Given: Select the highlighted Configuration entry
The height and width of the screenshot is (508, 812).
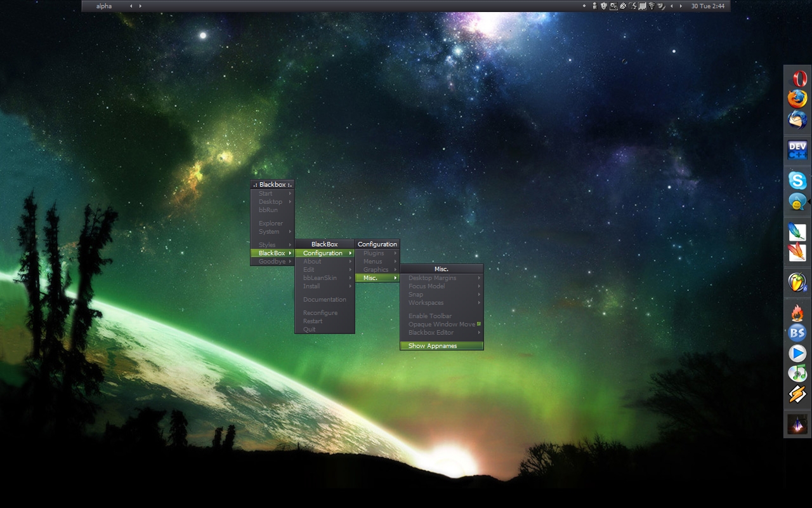Looking at the screenshot, I should [325, 253].
